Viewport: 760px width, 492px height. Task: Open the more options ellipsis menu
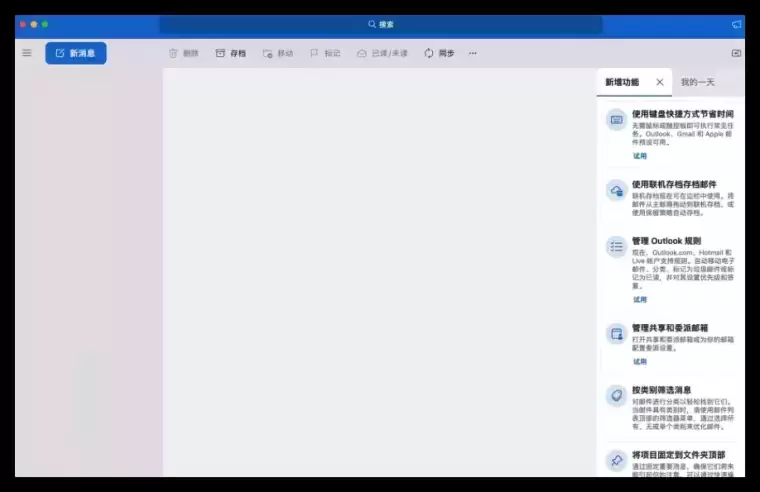[473, 53]
